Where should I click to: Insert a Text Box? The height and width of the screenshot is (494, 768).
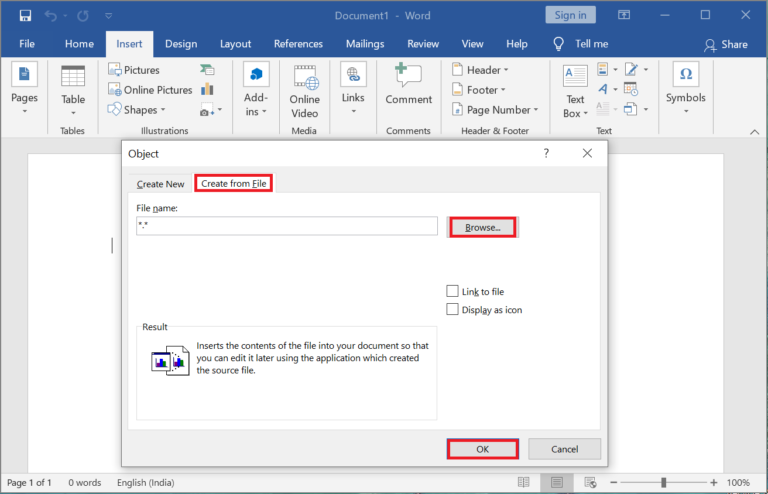click(x=575, y=92)
